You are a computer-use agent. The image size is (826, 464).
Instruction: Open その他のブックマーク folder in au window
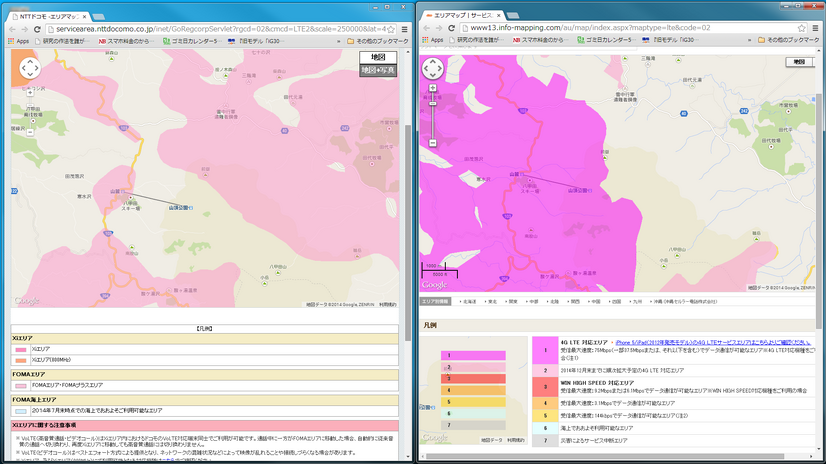[x=789, y=40]
